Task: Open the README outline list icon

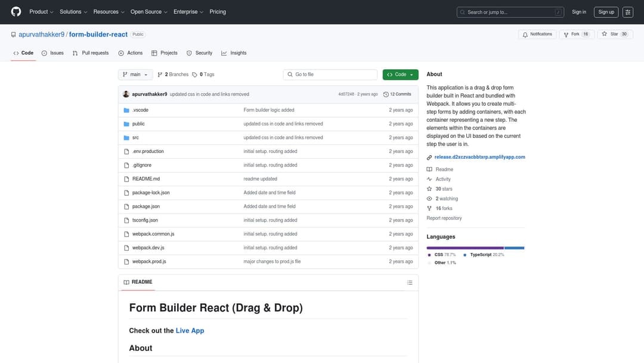Action: [x=410, y=282]
